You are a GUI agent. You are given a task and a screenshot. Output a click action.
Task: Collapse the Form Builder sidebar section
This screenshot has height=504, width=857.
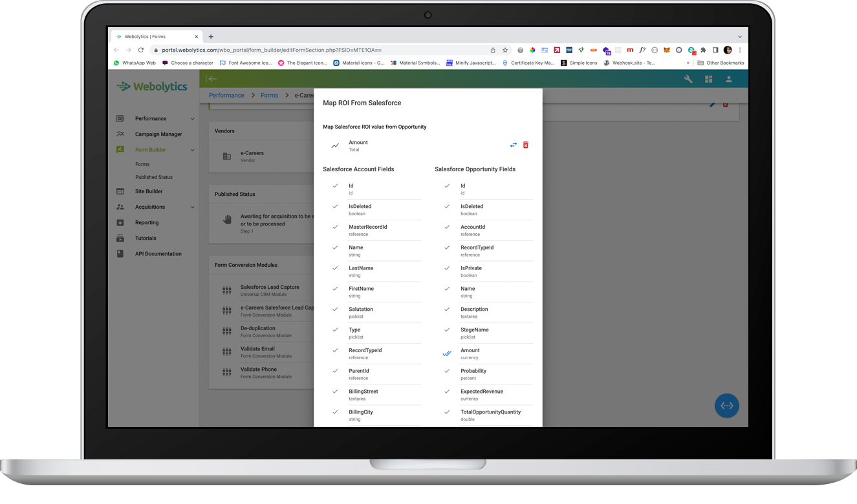192,149
